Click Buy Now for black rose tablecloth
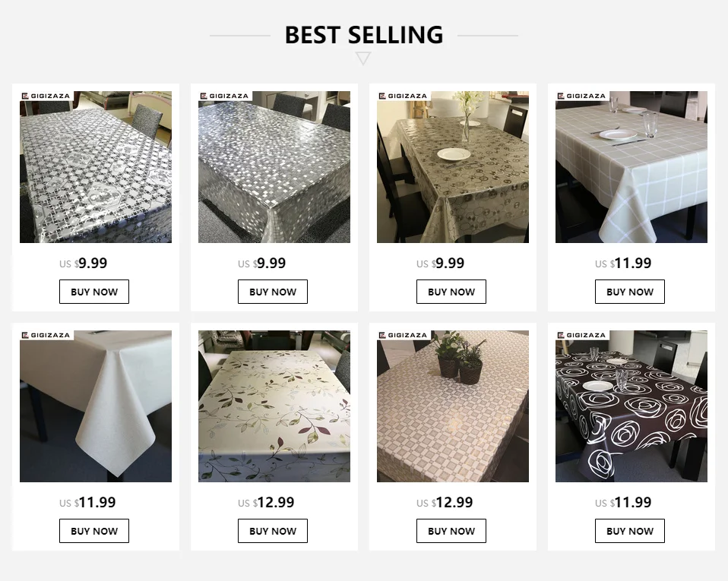The height and width of the screenshot is (581, 728). point(630,531)
